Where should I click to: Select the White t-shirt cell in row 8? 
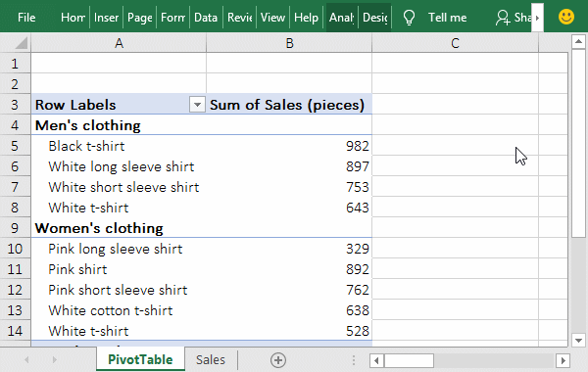pyautogui.click(x=119, y=208)
